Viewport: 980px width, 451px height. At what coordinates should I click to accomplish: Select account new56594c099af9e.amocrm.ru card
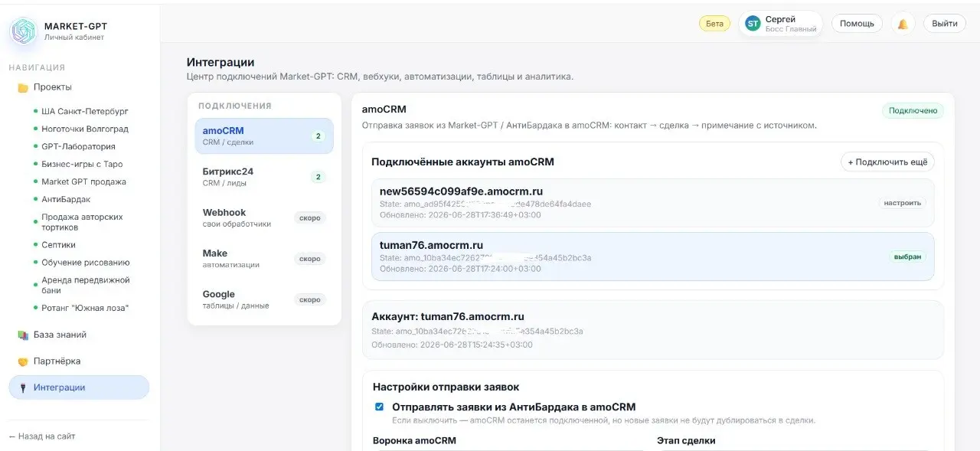[x=652, y=203]
